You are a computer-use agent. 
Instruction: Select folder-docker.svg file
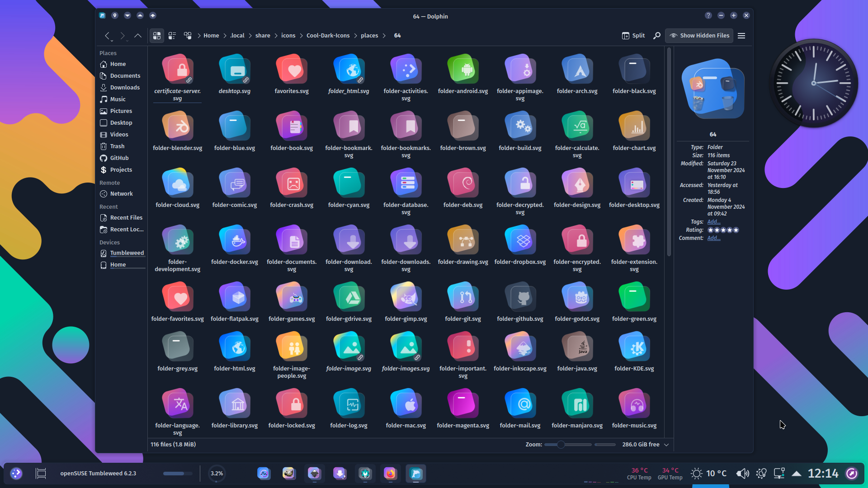(x=235, y=245)
